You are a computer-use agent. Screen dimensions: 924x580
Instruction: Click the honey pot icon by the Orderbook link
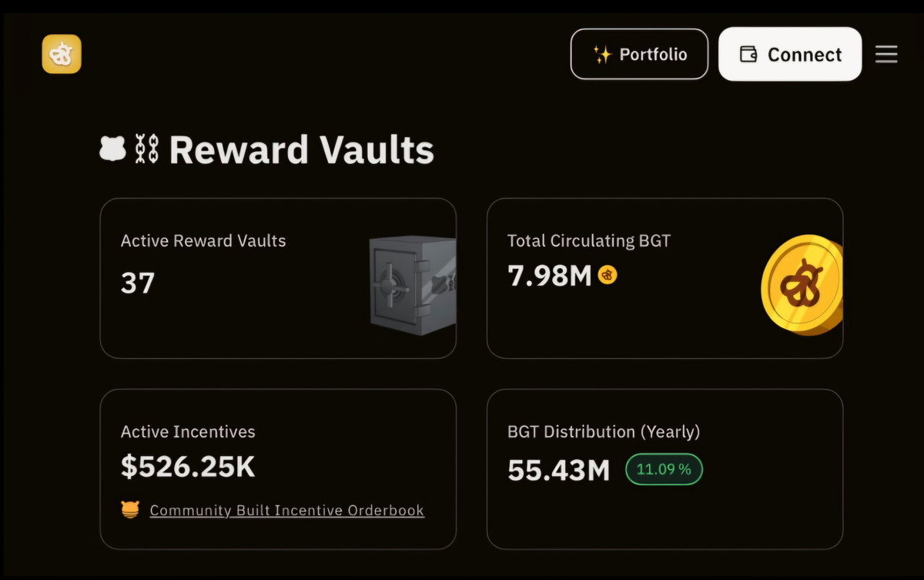tap(130, 510)
